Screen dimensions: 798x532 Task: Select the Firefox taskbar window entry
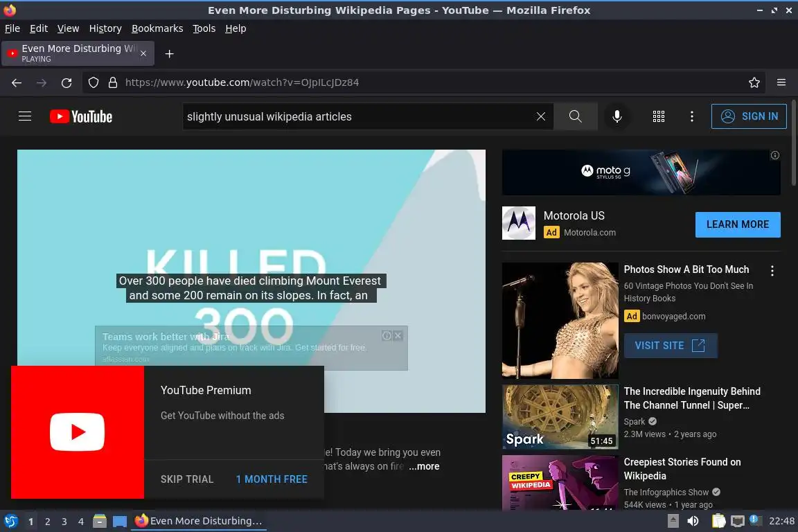pyautogui.click(x=199, y=521)
